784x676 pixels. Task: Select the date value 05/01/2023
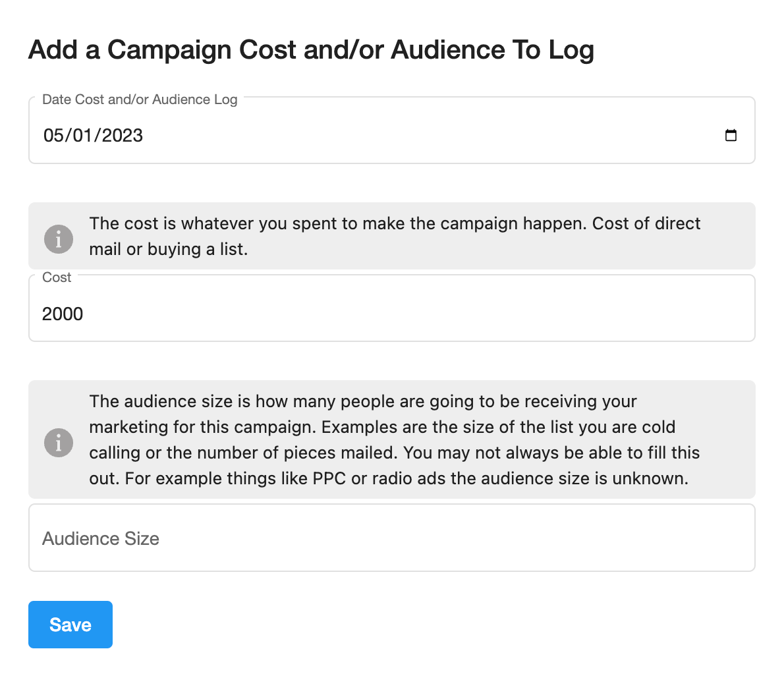92,135
